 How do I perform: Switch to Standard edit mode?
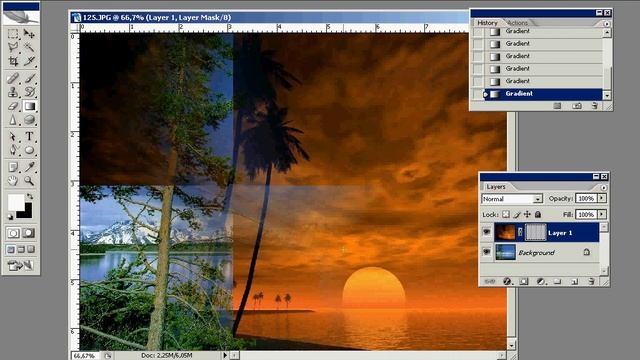tap(13, 233)
